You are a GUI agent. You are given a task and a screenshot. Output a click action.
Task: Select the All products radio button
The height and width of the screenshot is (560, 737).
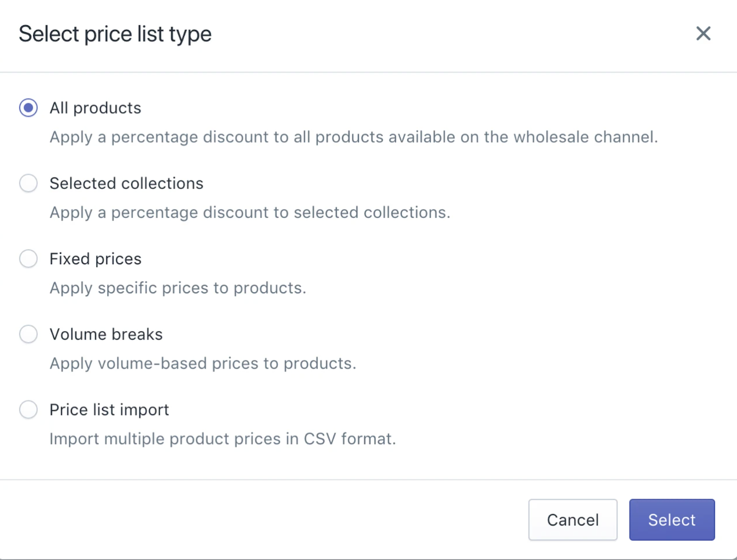(x=29, y=108)
